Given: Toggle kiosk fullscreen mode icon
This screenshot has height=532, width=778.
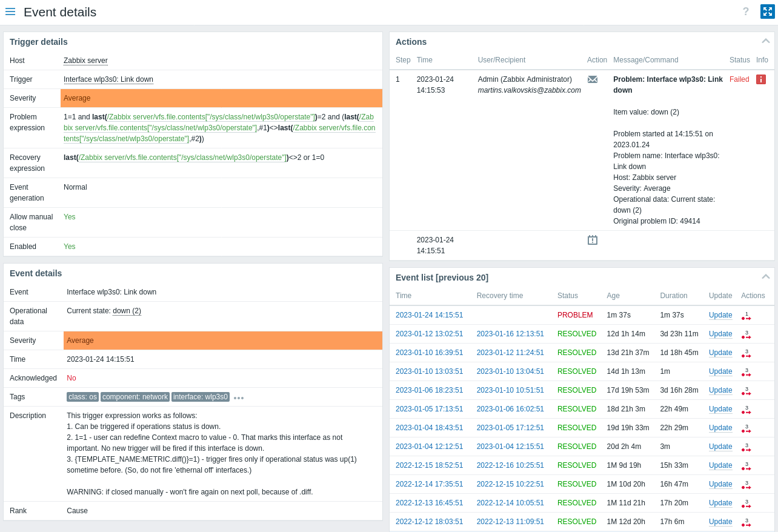Looking at the screenshot, I should pyautogui.click(x=768, y=12).
